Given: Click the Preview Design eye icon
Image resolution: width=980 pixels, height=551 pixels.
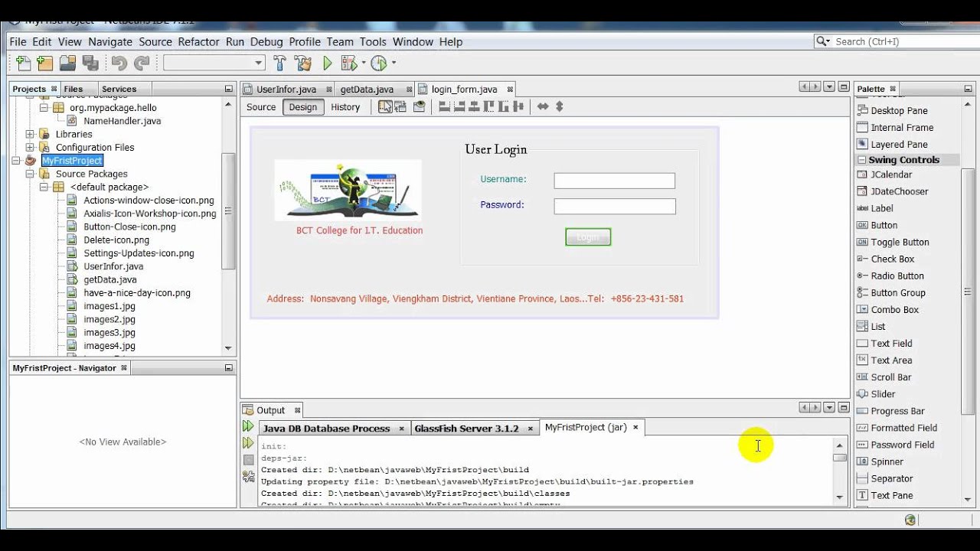Looking at the screenshot, I should 419,107.
